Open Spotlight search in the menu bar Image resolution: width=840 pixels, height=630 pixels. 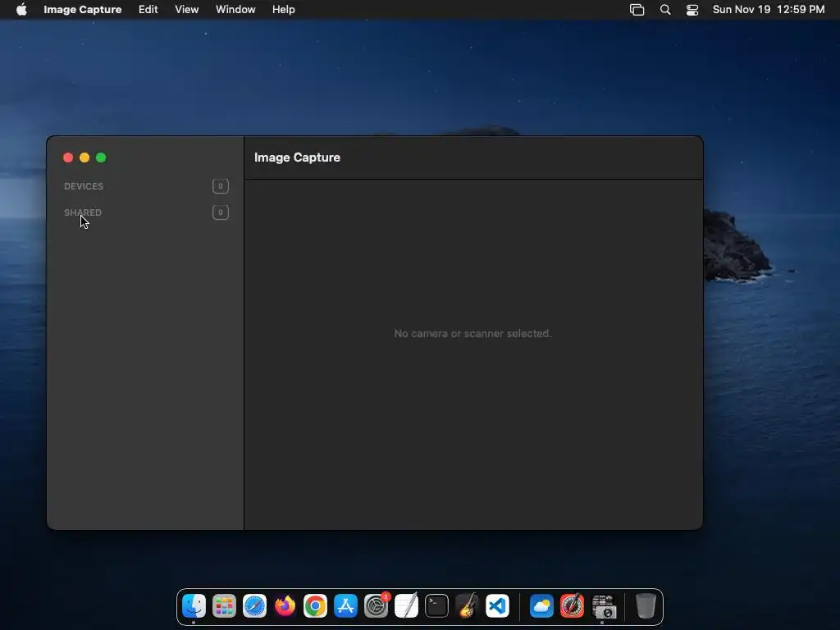(x=664, y=9)
